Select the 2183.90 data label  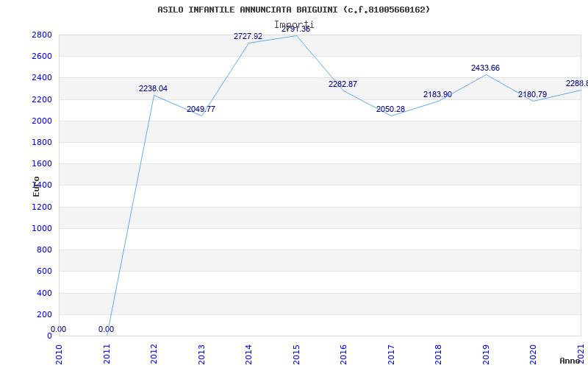pyautogui.click(x=437, y=95)
